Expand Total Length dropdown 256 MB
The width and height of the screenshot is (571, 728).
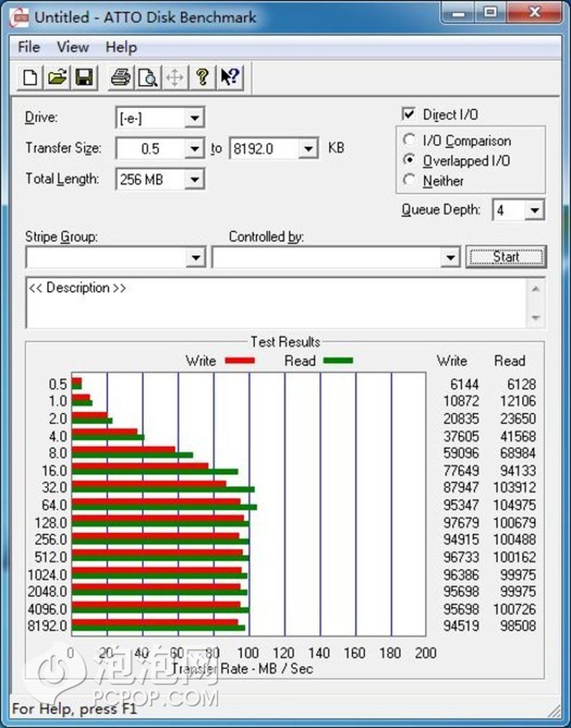194,180
